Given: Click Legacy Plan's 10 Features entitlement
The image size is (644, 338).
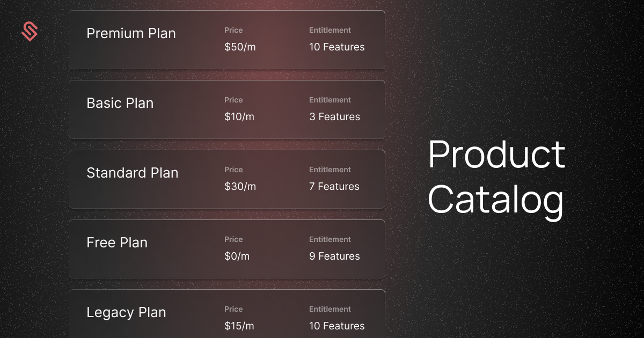Looking at the screenshot, I should [336, 326].
